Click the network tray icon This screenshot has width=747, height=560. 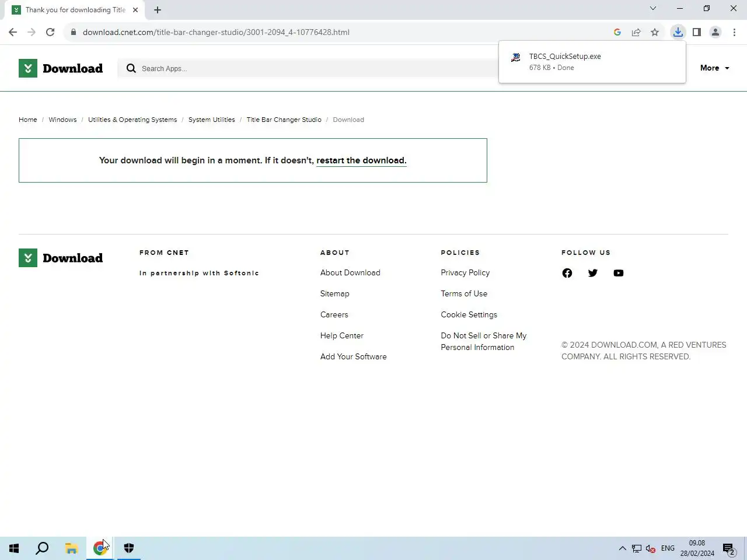[637, 548]
